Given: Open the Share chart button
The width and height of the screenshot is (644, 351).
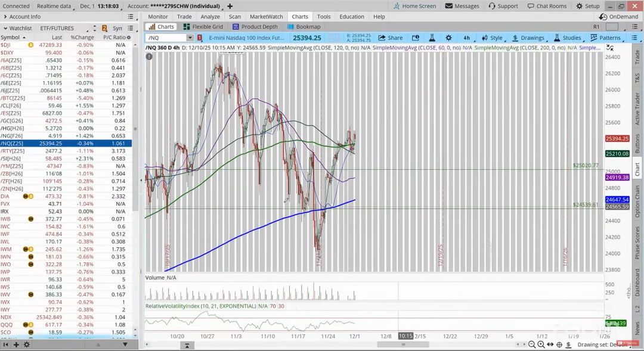Looking at the screenshot, I should (x=390, y=38).
